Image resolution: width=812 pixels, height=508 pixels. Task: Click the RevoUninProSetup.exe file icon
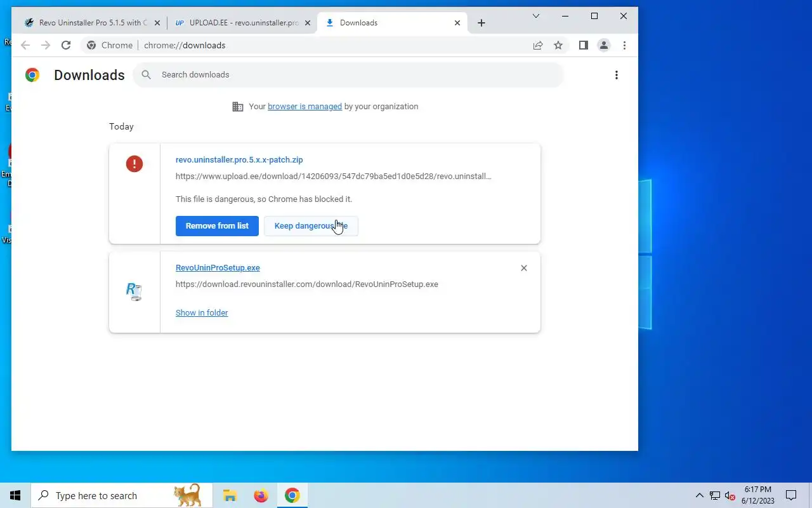134,291
